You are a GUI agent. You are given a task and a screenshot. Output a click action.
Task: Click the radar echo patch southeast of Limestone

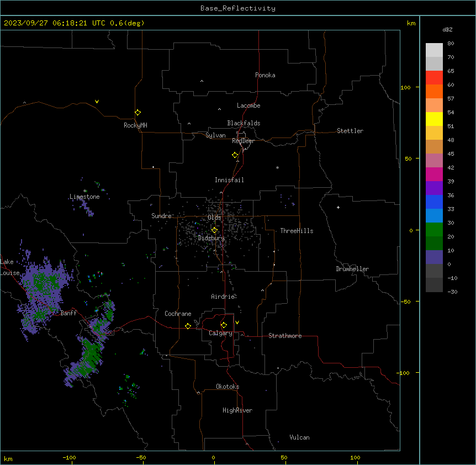(x=87, y=207)
